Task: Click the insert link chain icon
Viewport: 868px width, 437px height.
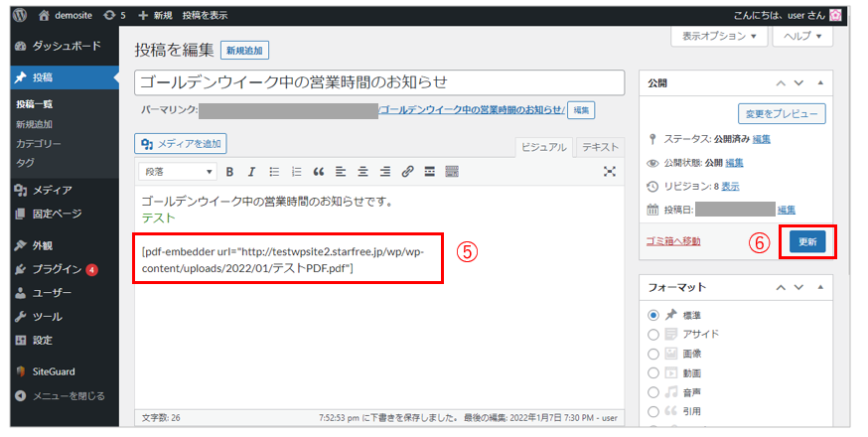Action: click(x=407, y=171)
